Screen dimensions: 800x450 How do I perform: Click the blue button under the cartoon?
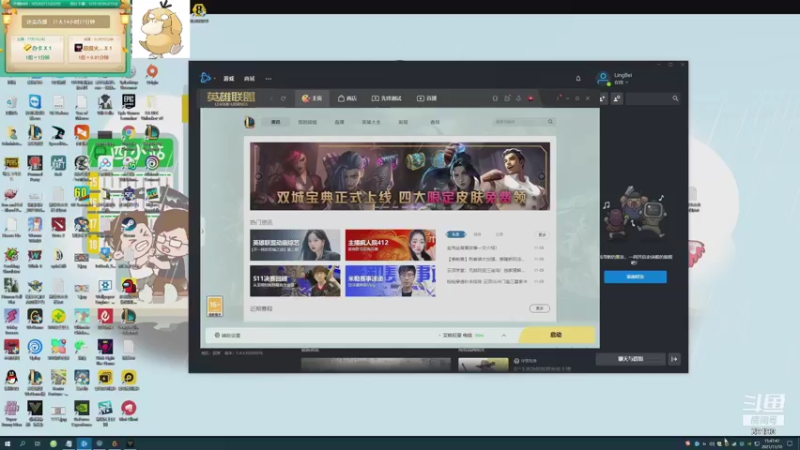[635, 277]
